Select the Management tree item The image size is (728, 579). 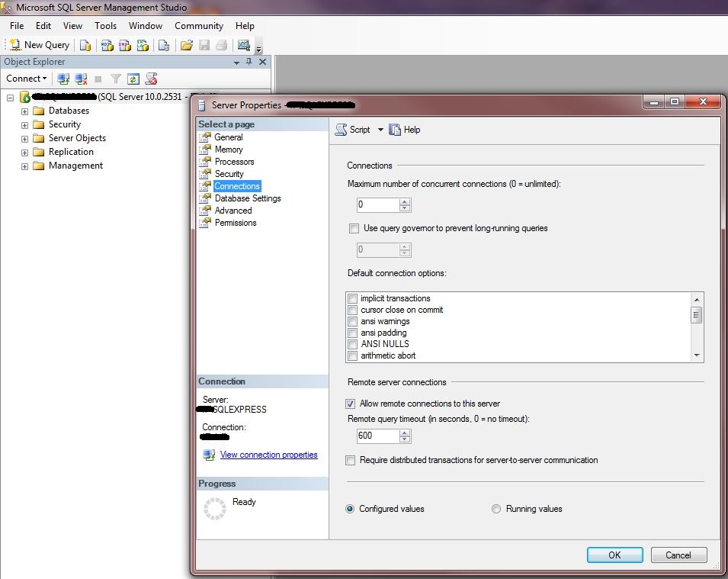pos(75,166)
